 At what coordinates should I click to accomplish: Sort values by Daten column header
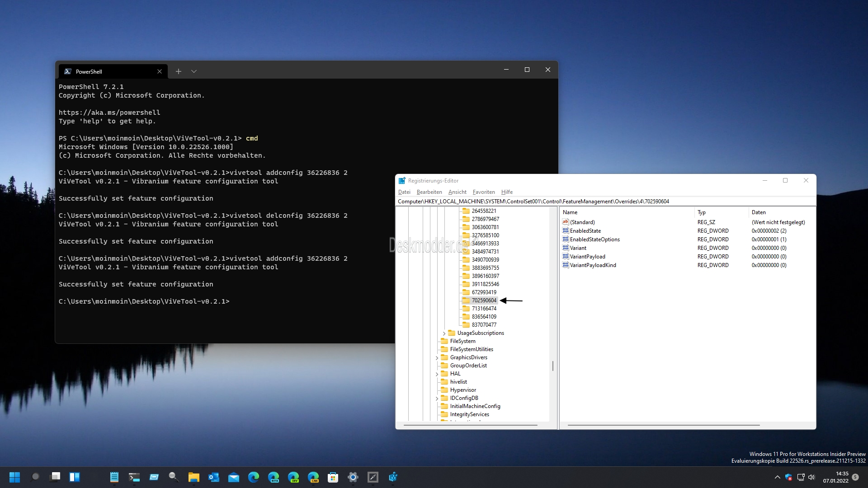click(x=782, y=212)
